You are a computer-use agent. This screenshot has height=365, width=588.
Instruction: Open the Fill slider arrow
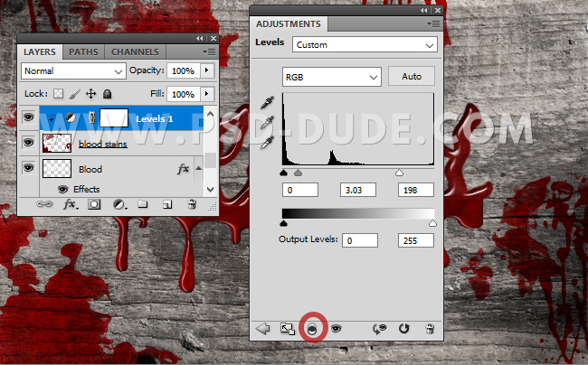pos(207,94)
